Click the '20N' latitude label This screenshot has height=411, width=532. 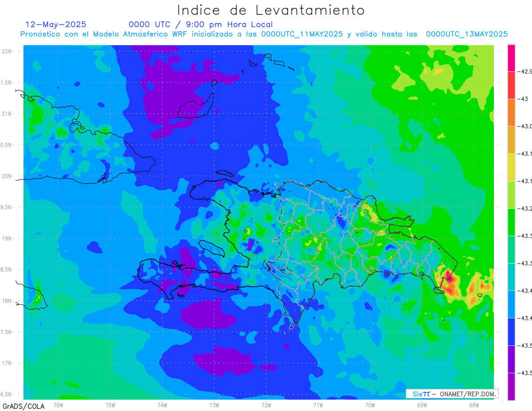coord(7,176)
